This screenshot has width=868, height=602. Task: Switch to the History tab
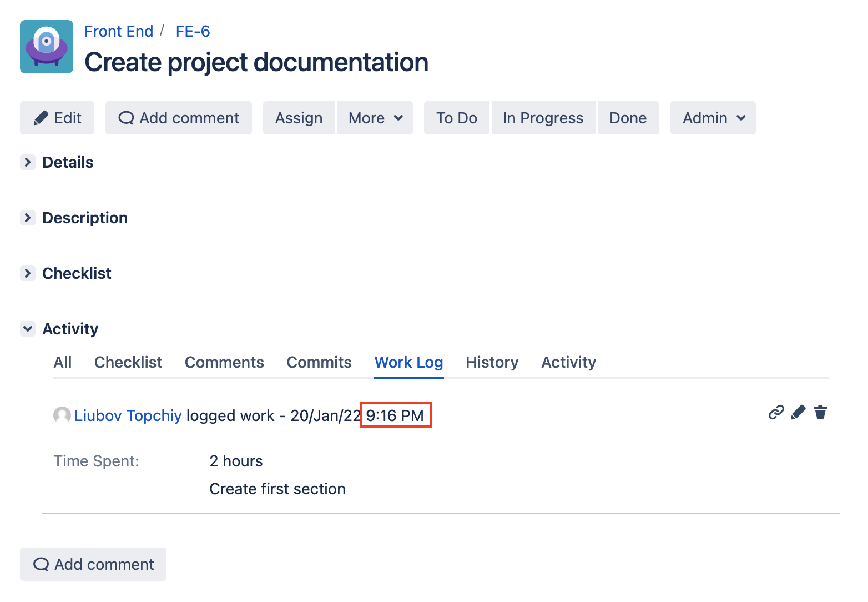click(492, 362)
